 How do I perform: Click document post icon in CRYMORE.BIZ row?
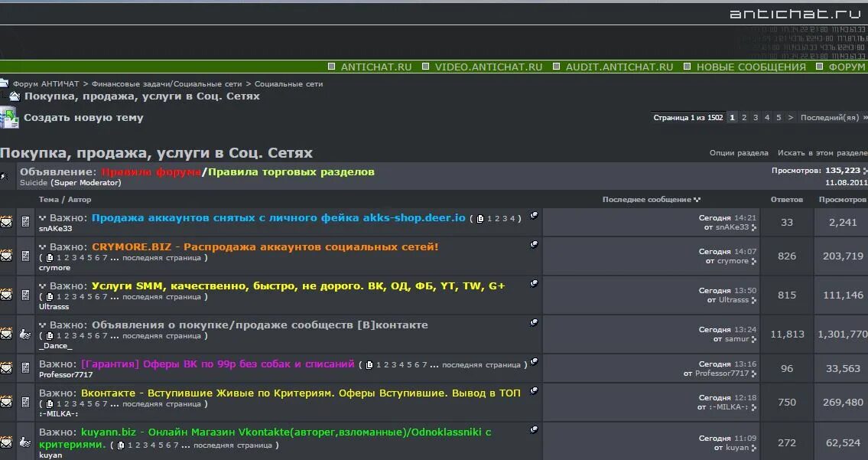25,256
